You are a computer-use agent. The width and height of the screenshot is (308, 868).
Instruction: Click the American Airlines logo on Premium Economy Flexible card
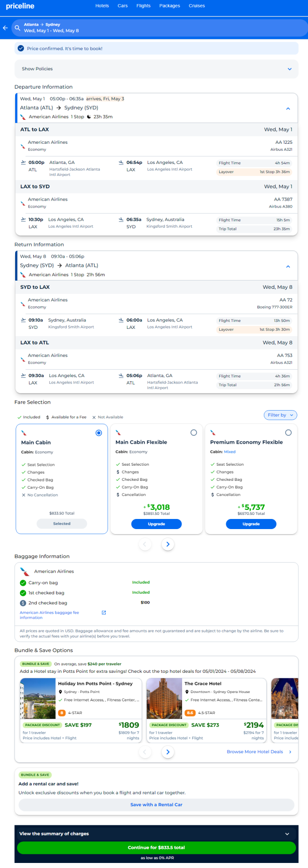213,433
